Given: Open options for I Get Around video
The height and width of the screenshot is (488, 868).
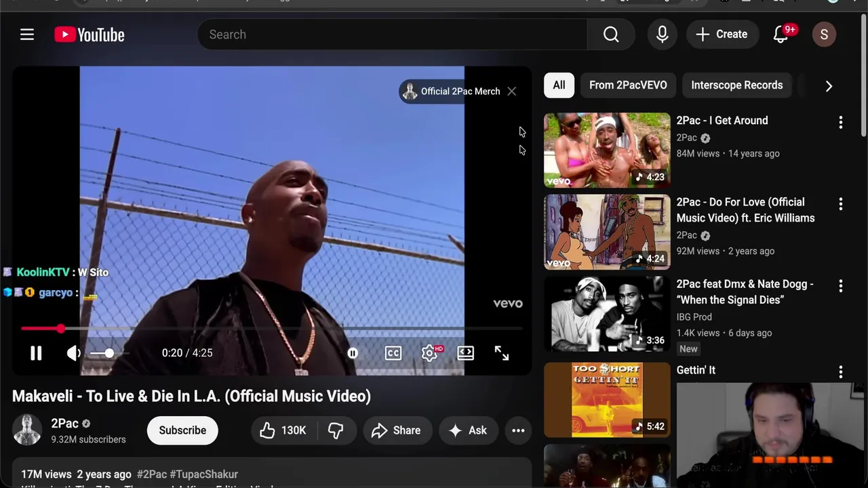Looking at the screenshot, I should click(x=841, y=122).
